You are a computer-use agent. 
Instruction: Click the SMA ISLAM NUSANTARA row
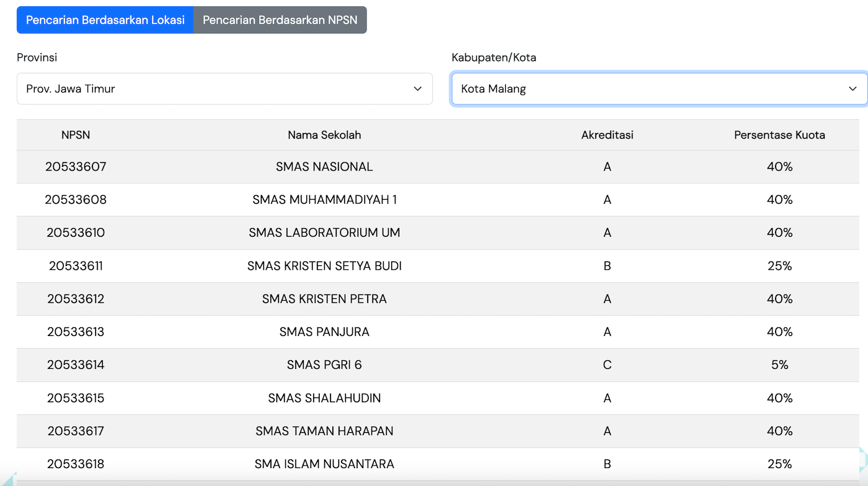point(324,464)
